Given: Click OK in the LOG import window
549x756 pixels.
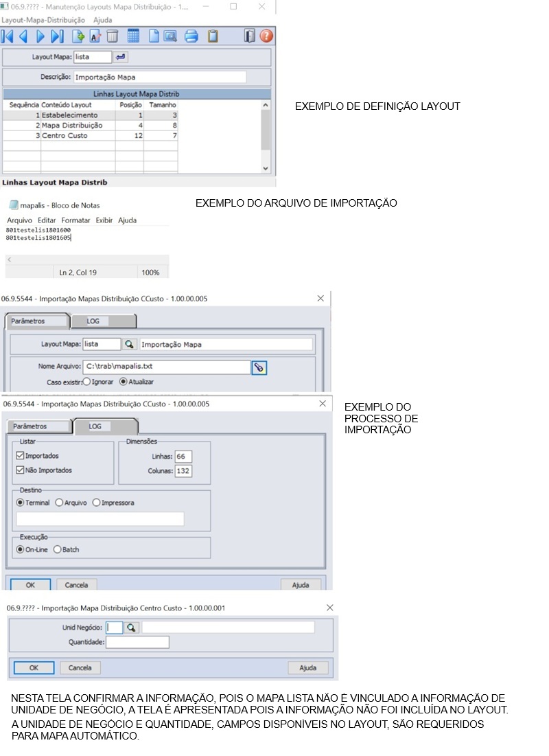Looking at the screenshot, I should (30, 585).
